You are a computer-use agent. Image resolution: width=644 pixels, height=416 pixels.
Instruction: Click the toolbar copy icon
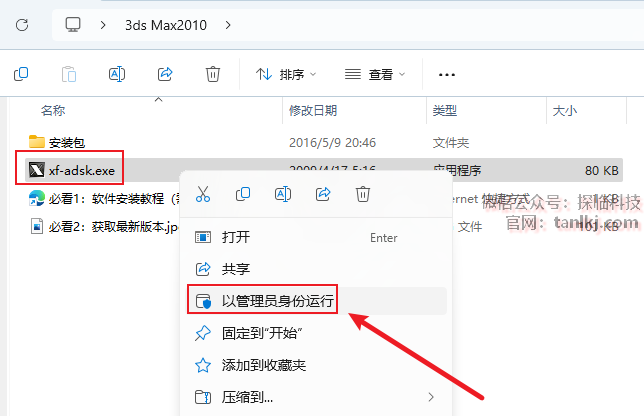[21, 74]
